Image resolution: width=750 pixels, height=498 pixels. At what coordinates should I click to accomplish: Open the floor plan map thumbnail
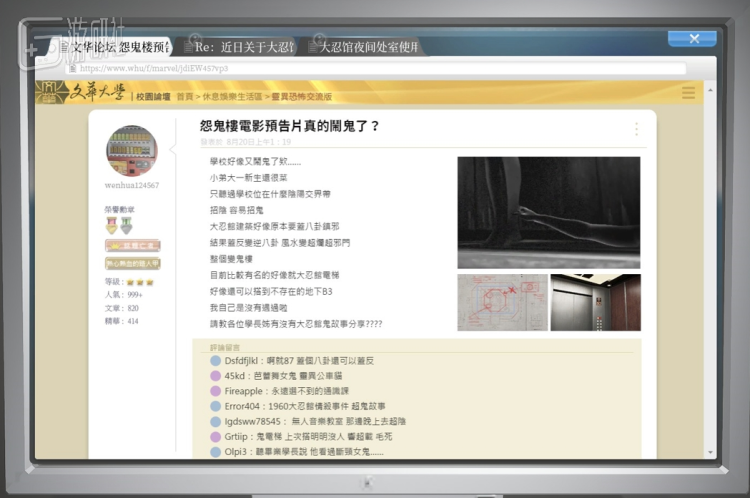click(502, 302)
